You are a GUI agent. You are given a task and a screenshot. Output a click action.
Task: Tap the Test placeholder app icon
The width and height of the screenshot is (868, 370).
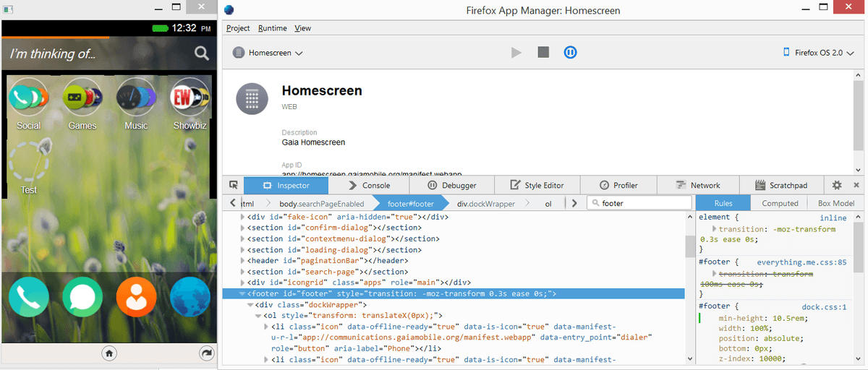tap(29, 162)
